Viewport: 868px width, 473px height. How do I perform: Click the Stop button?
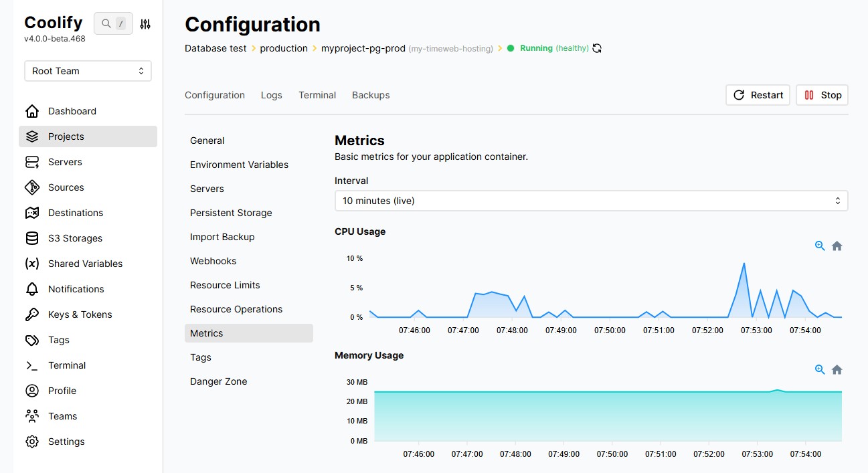[822, 95]
